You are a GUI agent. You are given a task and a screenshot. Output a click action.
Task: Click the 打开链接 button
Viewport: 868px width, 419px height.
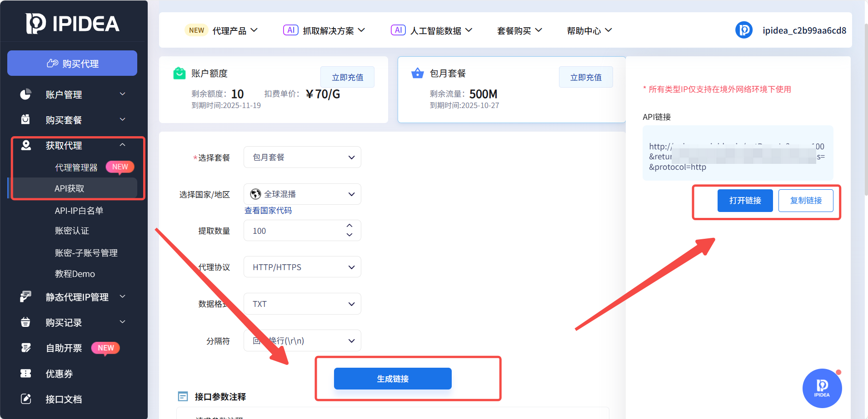pos(745,201)
